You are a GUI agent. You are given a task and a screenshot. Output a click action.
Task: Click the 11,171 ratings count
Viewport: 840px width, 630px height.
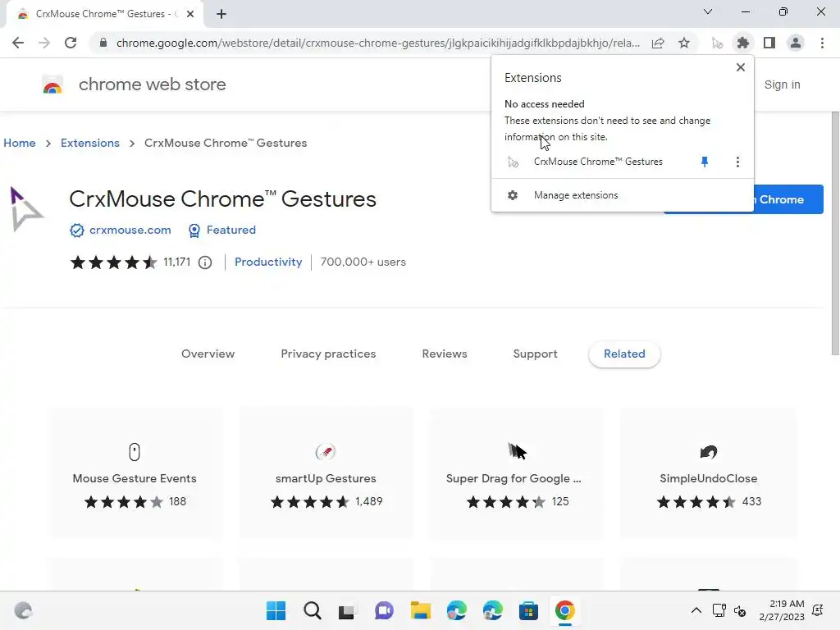[x=177, y=262]
